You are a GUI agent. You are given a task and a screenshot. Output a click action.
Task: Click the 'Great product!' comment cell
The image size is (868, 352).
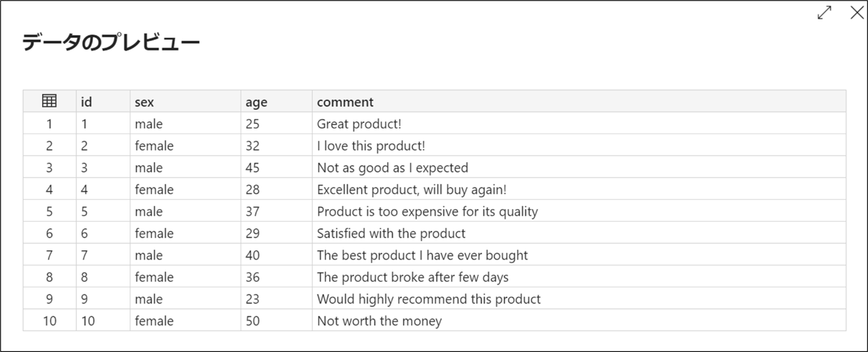(579, 124)
